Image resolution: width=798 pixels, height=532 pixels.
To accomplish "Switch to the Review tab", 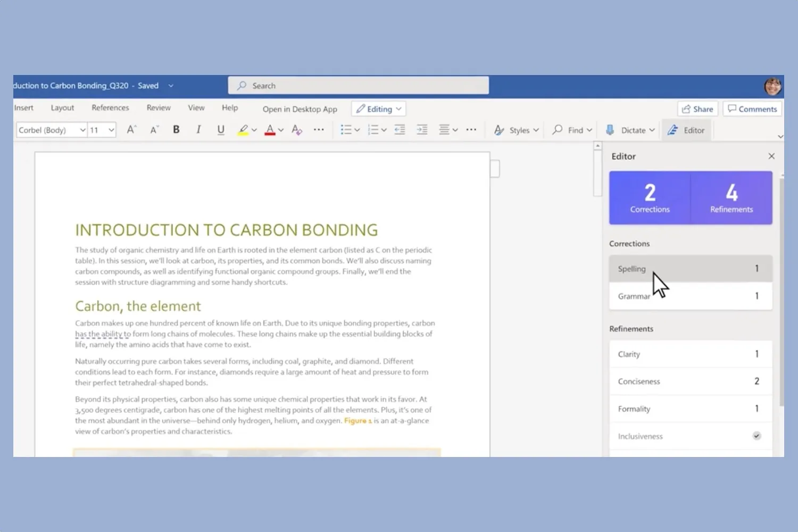I will [x=159, y=108].
